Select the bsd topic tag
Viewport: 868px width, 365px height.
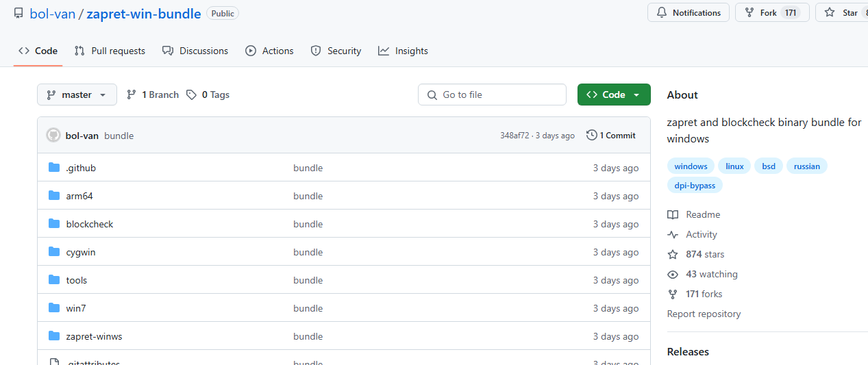tap(769, 166)
